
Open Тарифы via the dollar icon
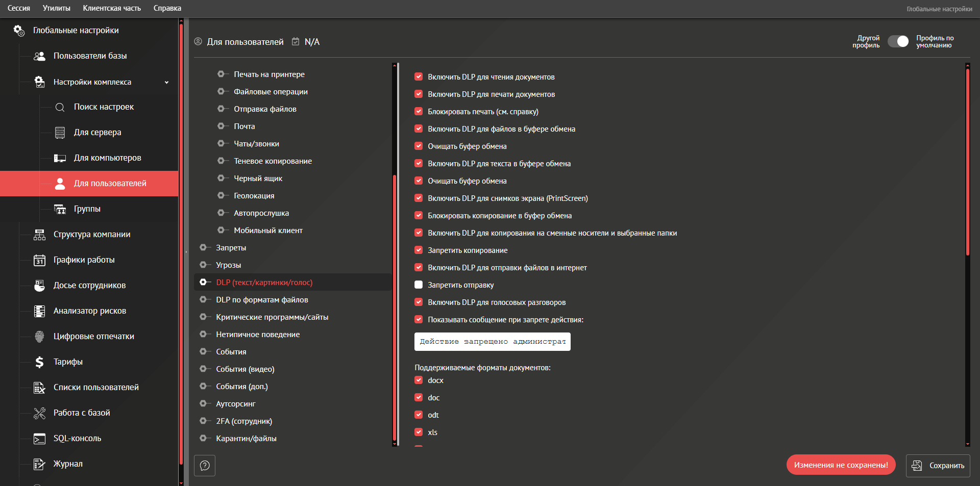pos(39,362)
